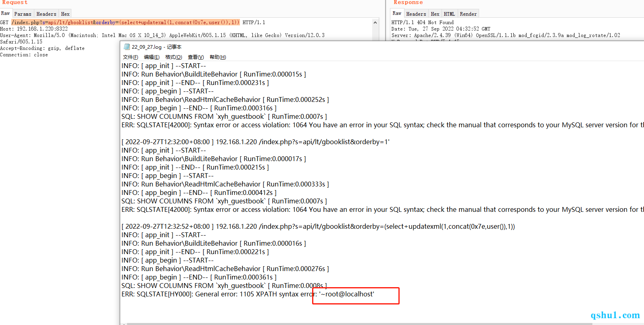Open Notepad 编辑(E) menu
The width and height of the screenshot is (644, 325).
[x=152, y=57]
